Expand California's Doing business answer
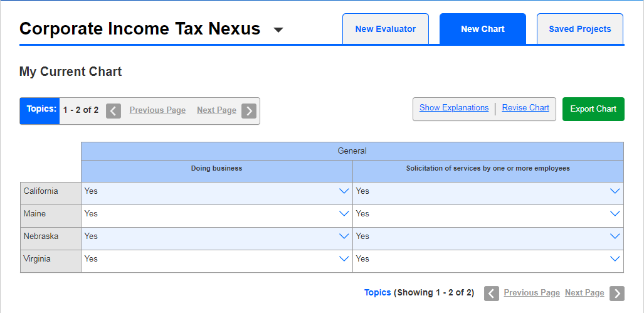 [x=344, y=191]
